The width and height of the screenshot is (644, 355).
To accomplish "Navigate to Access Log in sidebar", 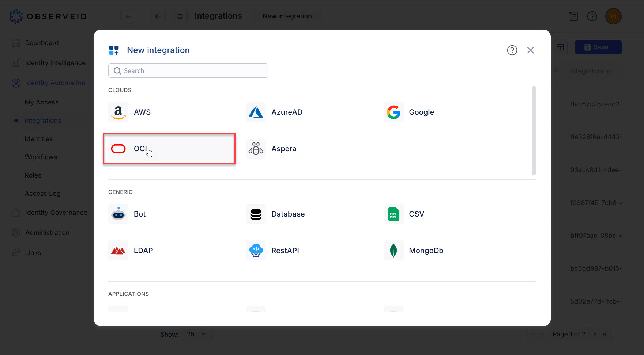I will pyautogui.click(x=42, y=193).
